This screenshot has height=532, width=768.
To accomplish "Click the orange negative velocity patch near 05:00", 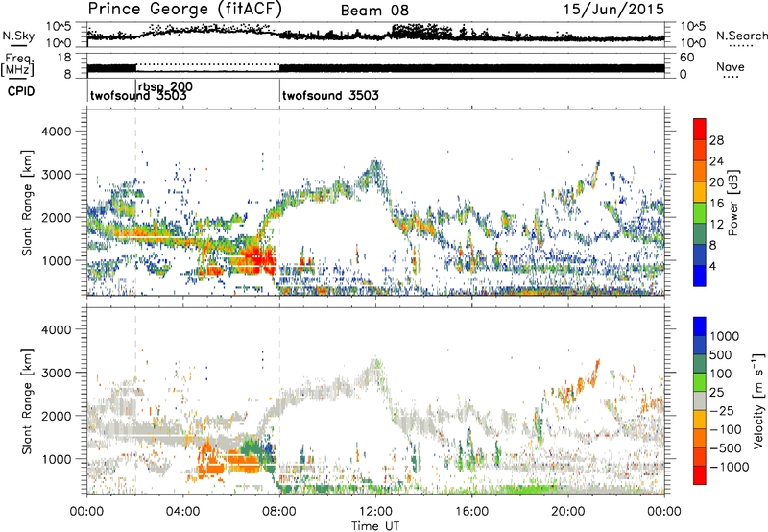I will [x=210, y=461].
